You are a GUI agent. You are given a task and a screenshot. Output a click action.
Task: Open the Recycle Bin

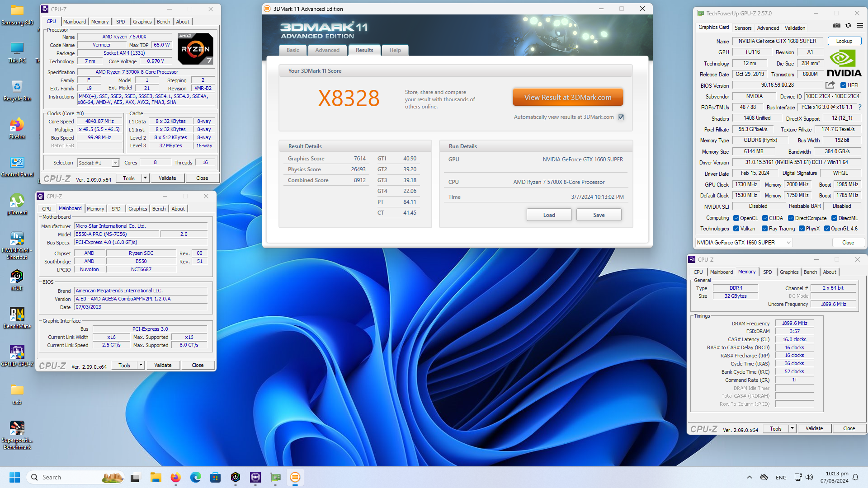pos(17,91)
